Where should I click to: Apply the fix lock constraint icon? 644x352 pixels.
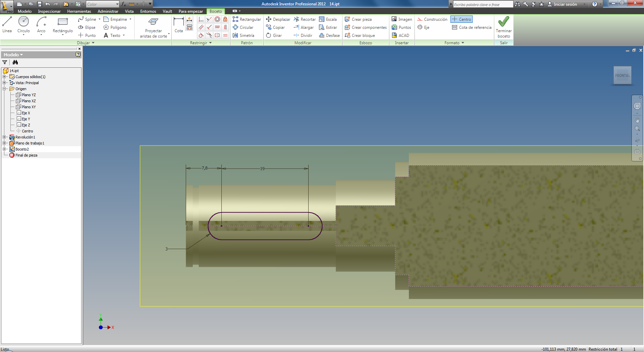coord(225,19)
